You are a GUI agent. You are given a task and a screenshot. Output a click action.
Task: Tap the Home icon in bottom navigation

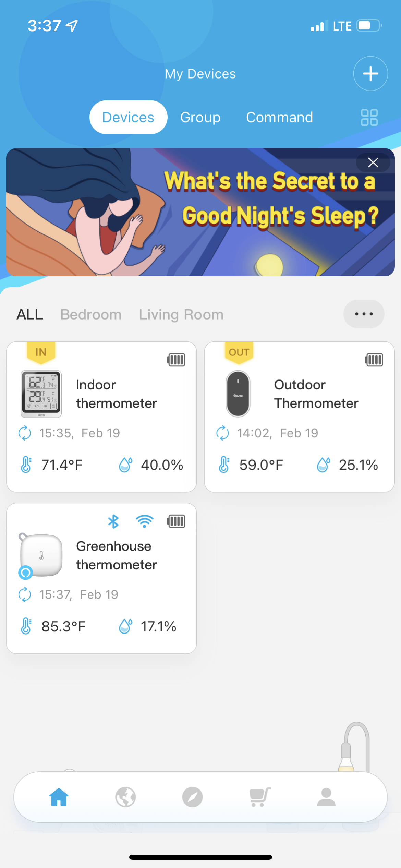pos(59,797)
